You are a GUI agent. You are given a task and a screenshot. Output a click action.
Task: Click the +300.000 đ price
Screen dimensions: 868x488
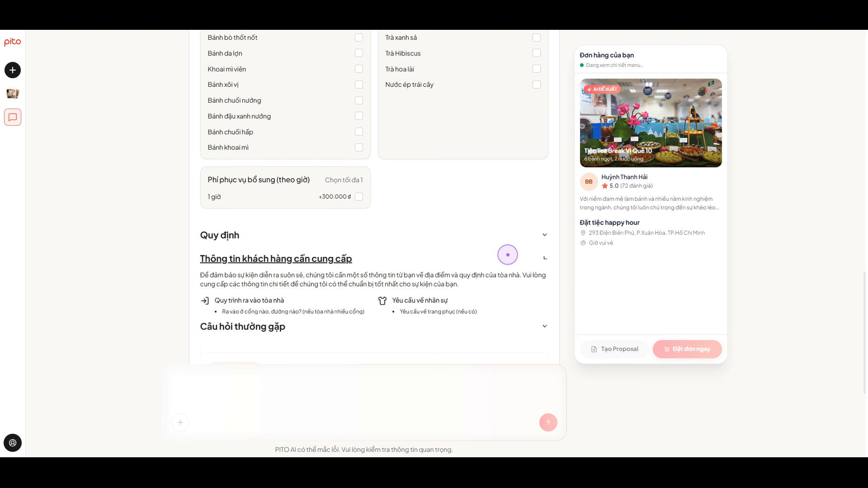pos(335,197)
